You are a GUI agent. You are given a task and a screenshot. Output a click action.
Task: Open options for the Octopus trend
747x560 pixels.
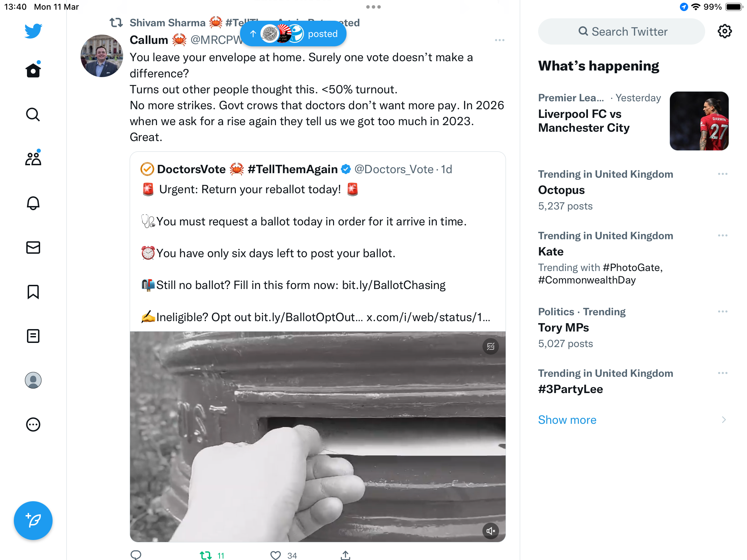(723, 174)
